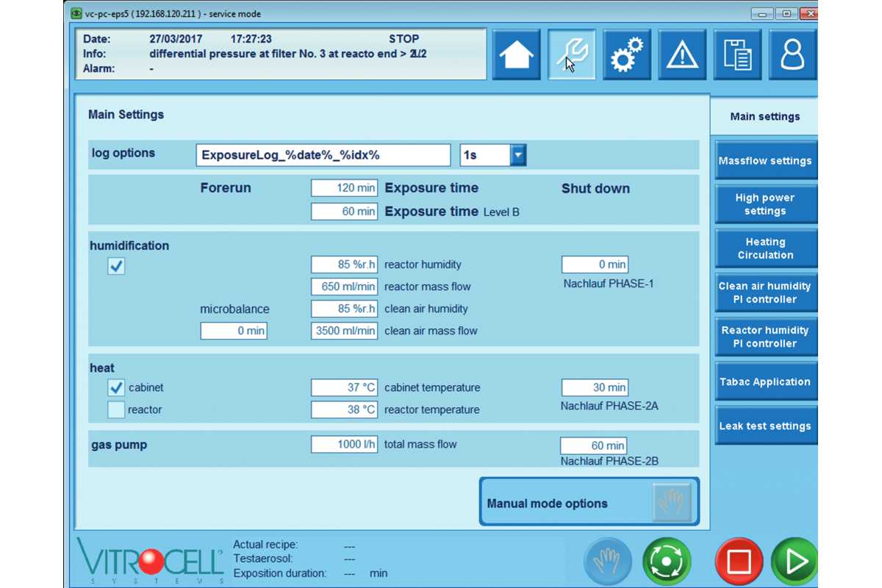Open the wrench service settings icon
This screenshot has height=588, width=882.
point(572,55)
